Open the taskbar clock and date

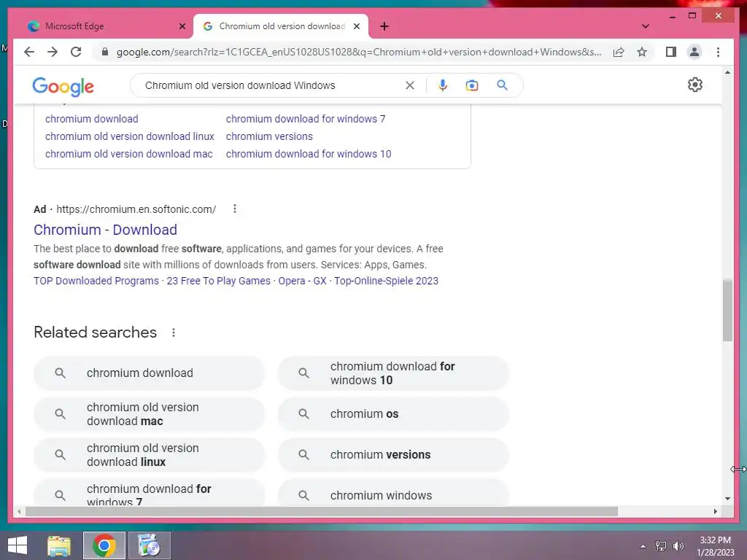715,545
